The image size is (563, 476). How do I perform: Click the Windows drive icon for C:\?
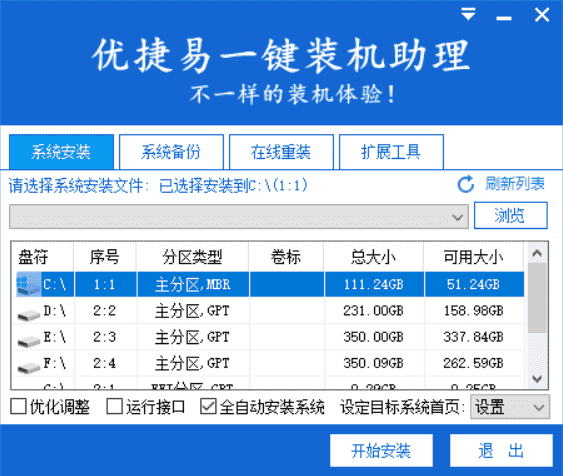pyautogui.click(x=29, y=284)
